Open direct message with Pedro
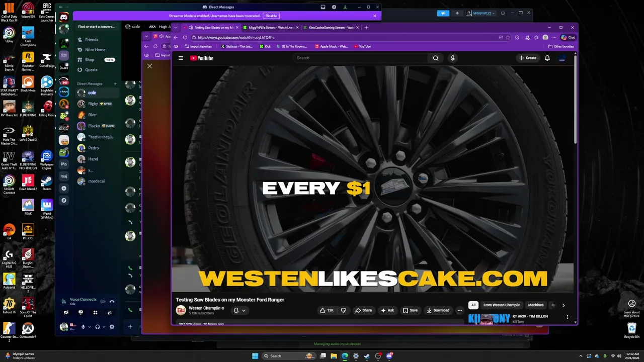This screenshot has width=644, height=362. pos(97,148)
